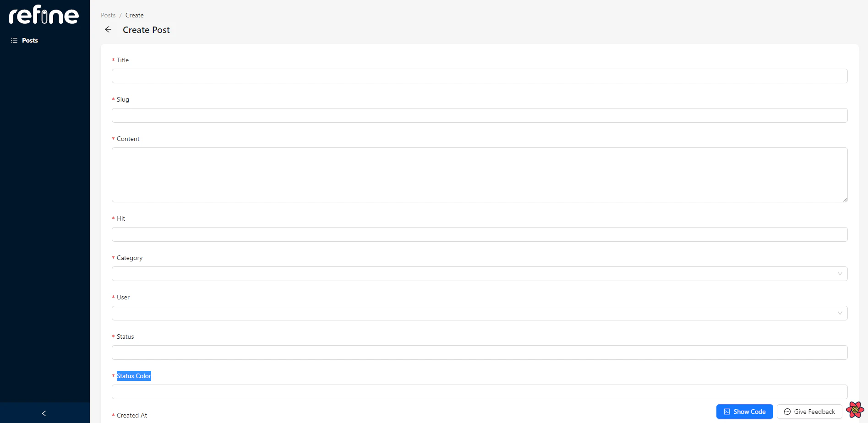Click the chat icon on Give Feedback

coord(787,412)
